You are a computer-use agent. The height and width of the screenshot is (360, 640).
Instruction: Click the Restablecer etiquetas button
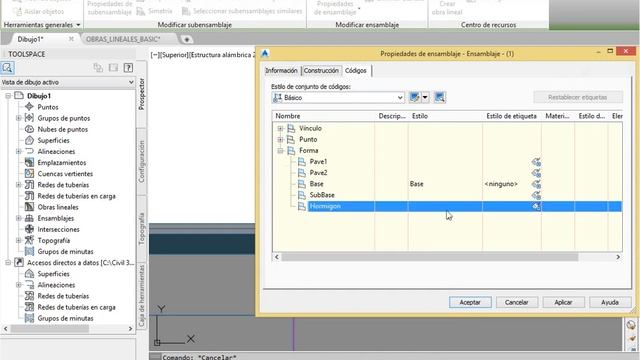point(578,97)
